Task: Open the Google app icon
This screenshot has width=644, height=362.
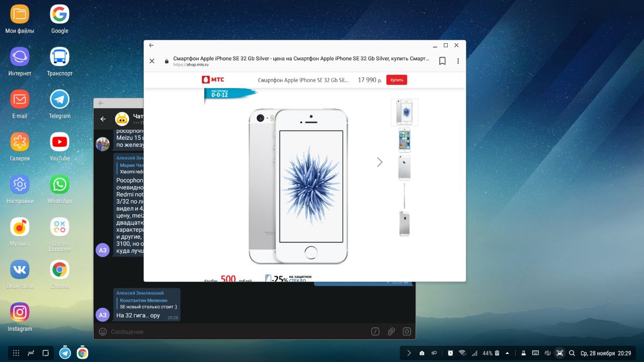Action: pos(59,19)
